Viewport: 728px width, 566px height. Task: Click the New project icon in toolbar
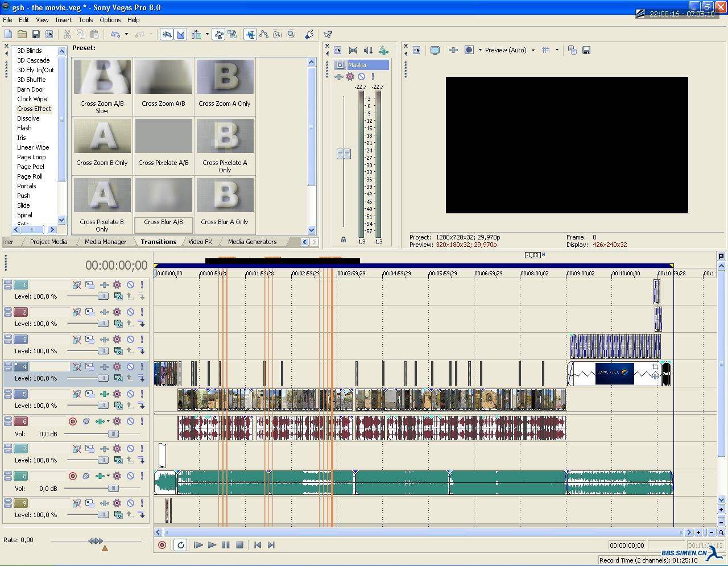[x=9, y=35]
